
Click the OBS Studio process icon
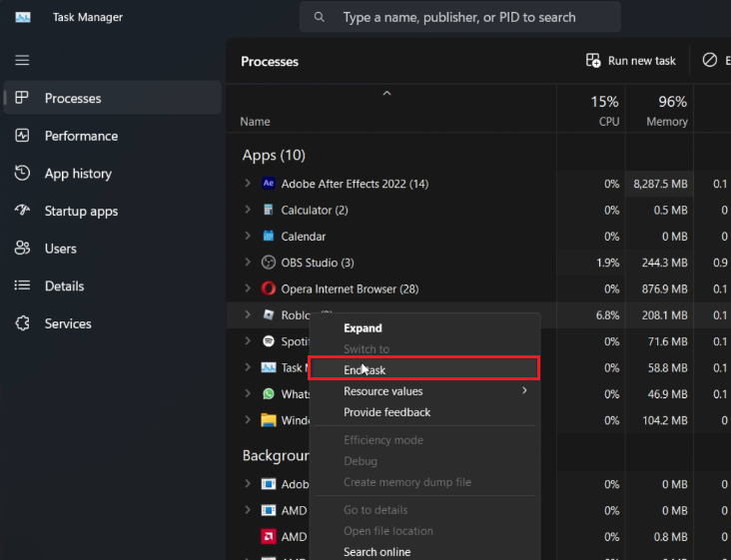point(269,263)
